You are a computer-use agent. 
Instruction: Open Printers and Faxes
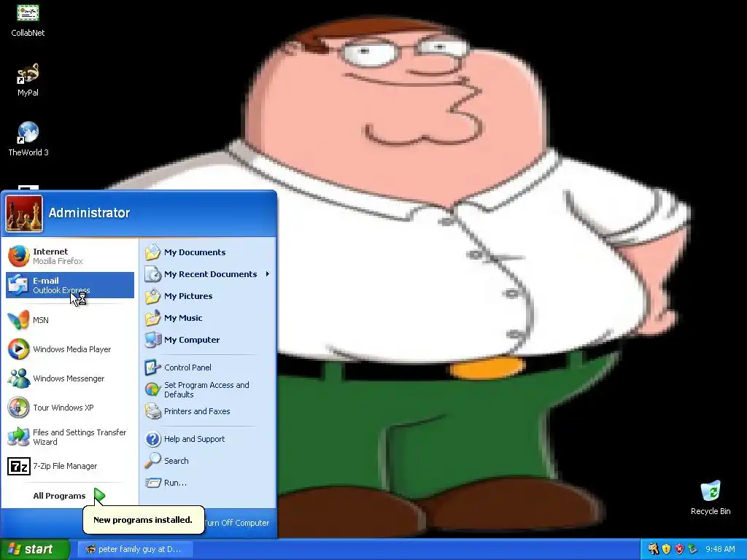[x=207, y=411]
